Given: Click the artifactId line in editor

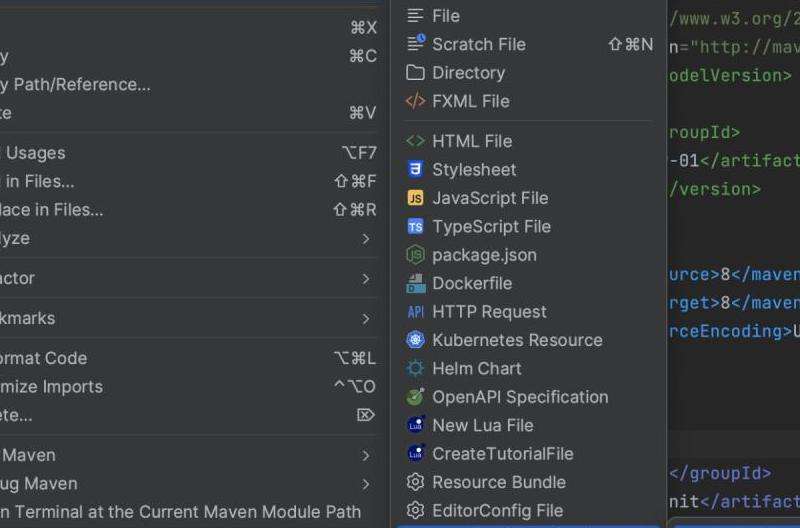Looking at the screenshot, I should pyautogui.click(x=736, y=160).
